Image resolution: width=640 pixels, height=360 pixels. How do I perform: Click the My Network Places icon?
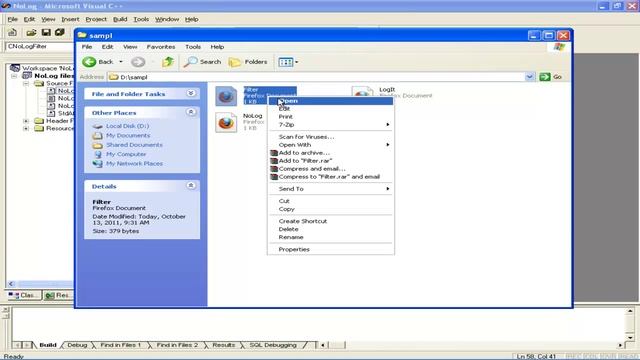[98, 164]
